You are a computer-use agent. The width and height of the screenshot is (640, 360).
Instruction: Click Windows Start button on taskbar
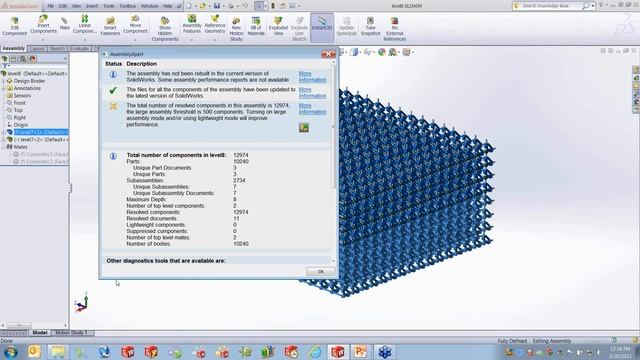[x=11, y=352]
